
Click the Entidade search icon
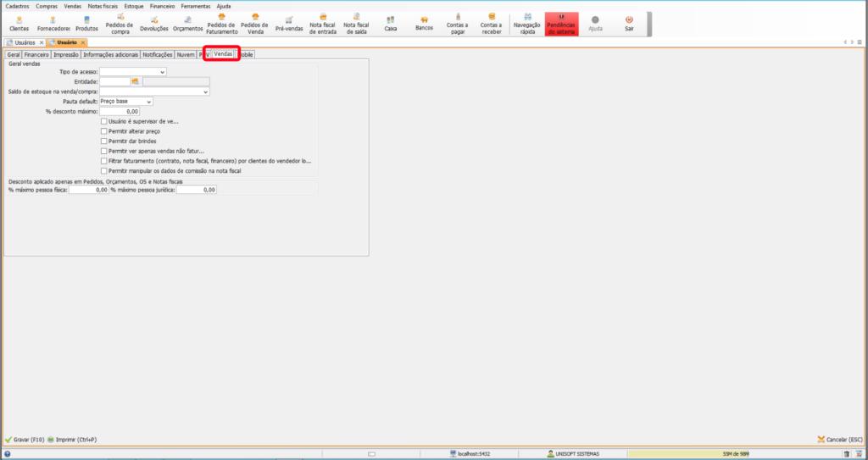tap(136, 81)
